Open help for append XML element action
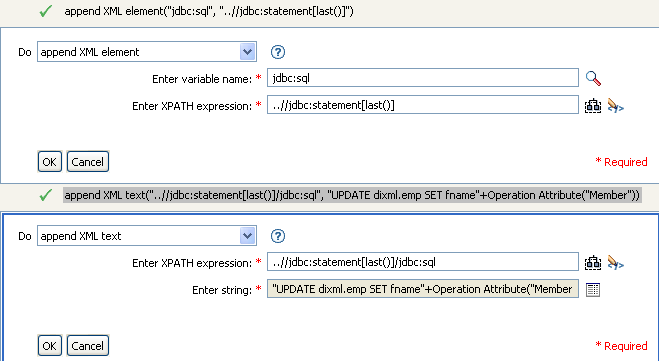This screenshot has height=361, width=659. point(278,52)
